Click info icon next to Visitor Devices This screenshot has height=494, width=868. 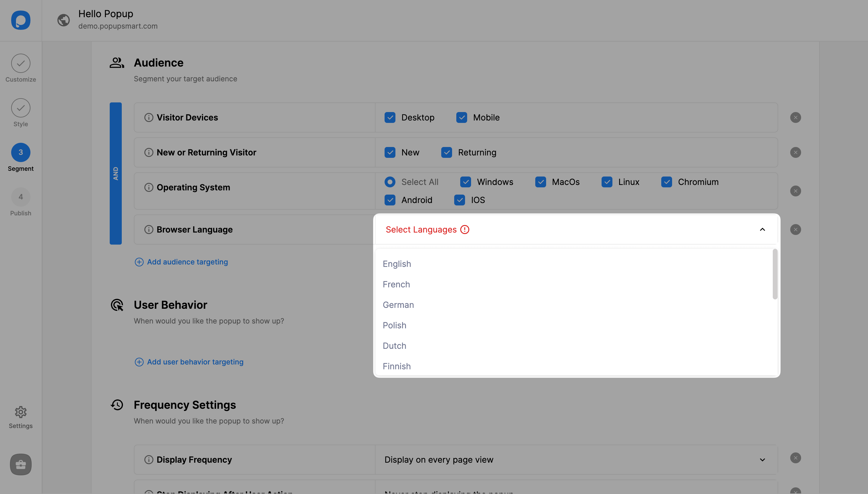pos(149,117)
